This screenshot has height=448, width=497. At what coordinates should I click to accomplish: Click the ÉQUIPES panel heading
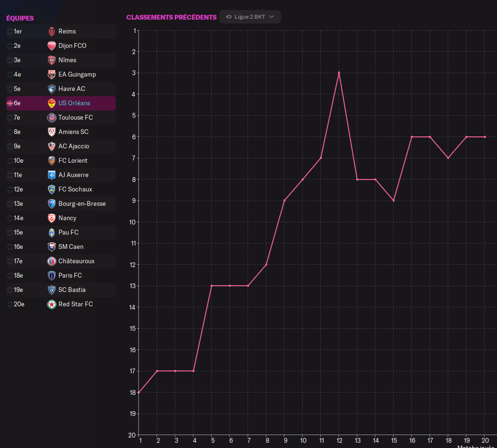(20, 18)
